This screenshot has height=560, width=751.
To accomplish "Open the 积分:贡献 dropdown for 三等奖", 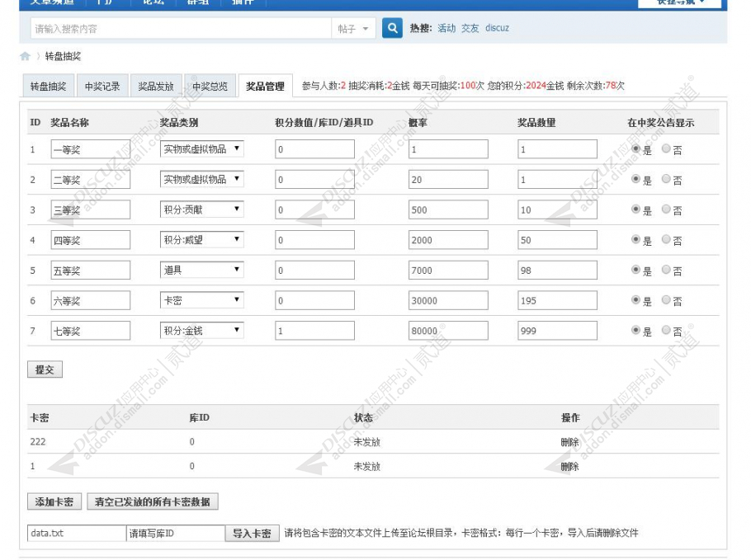I will 201,209.
